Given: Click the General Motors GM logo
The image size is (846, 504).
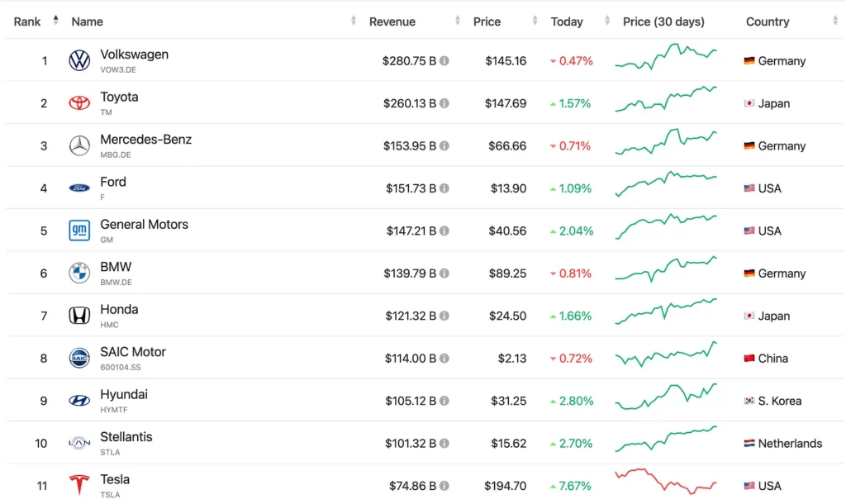Looking at the screenshot, I should [x=79, y=231].
